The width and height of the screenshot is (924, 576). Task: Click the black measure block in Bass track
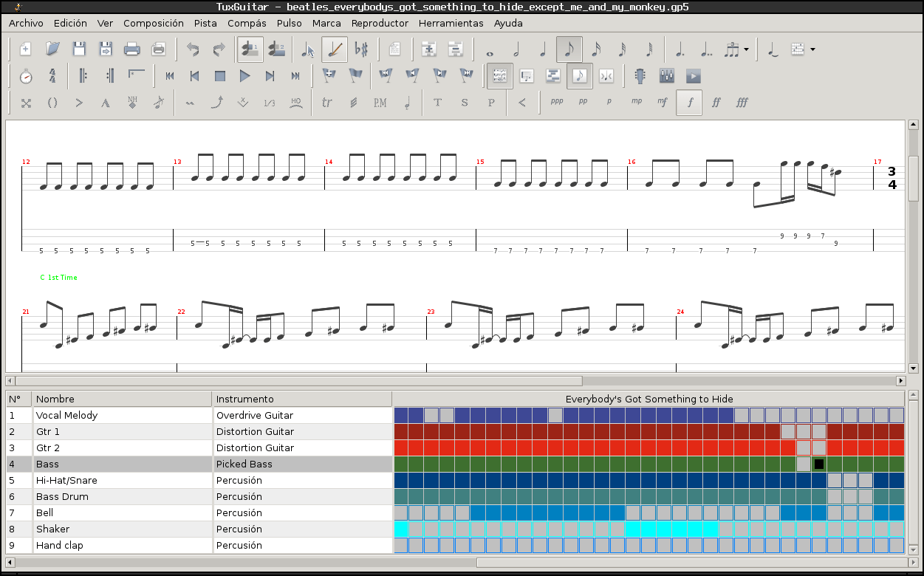pos(818,464)
